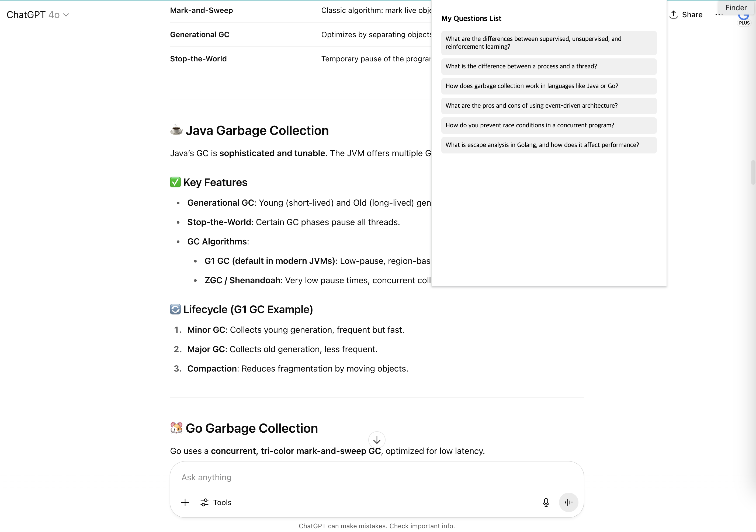Click the Tools button label

(222, 502)
